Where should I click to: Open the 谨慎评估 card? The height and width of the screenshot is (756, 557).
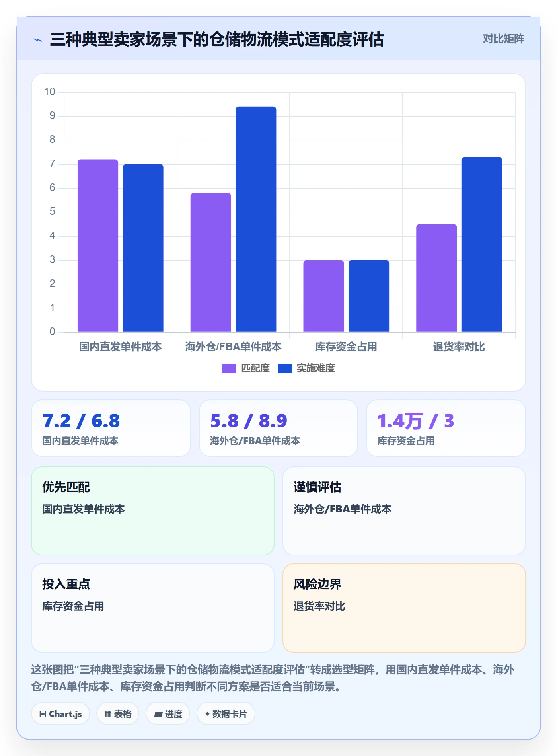404,511
